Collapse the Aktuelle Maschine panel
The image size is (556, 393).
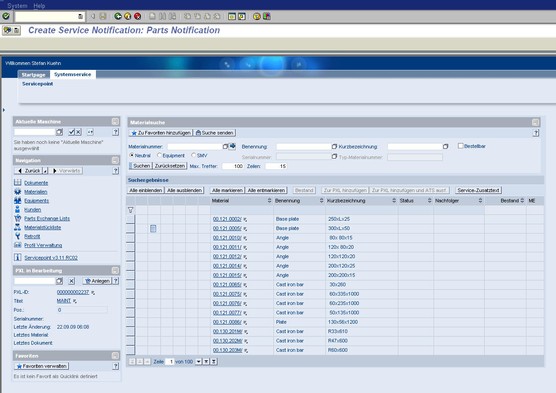coord(115,121)
